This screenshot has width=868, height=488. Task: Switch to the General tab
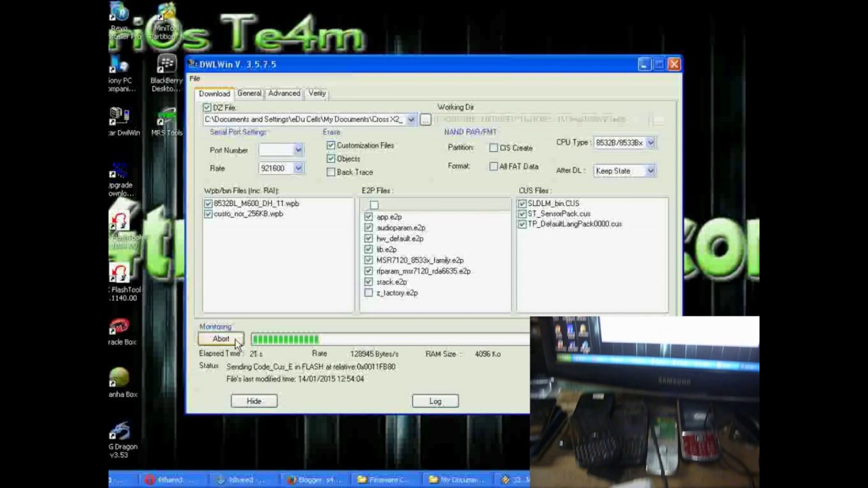(249, 94)
